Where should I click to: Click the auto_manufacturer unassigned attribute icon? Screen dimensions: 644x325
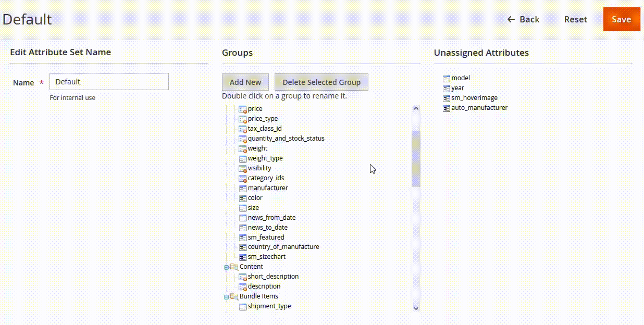tap(447, 108)
